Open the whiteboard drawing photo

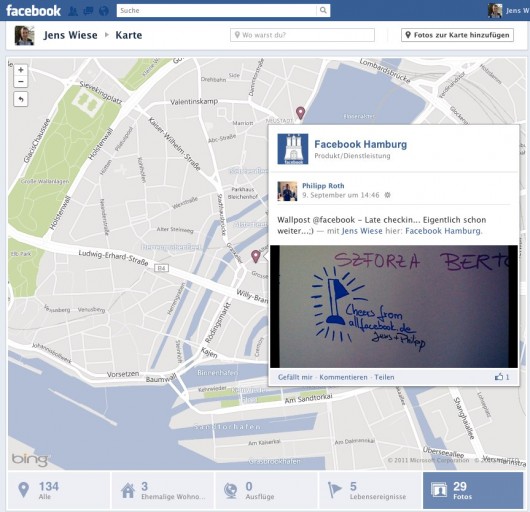click(x=394, y=307)
